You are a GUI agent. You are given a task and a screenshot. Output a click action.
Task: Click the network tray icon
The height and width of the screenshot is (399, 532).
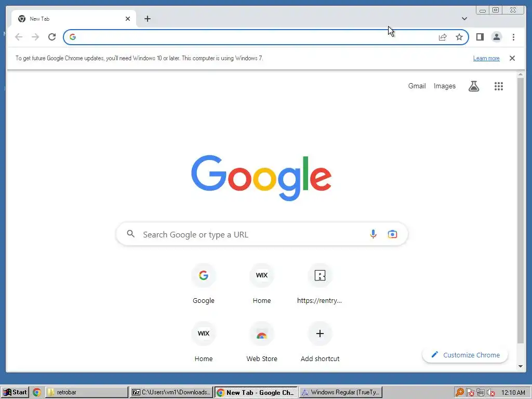(480, 392)
